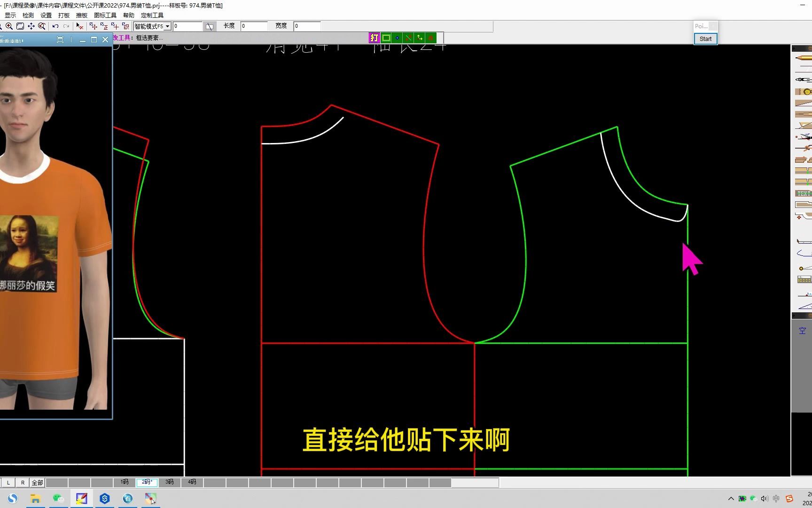This screenshot has width=812, height=508.
Task: Open WeChat from taskbar
Action: coord(58,499)
